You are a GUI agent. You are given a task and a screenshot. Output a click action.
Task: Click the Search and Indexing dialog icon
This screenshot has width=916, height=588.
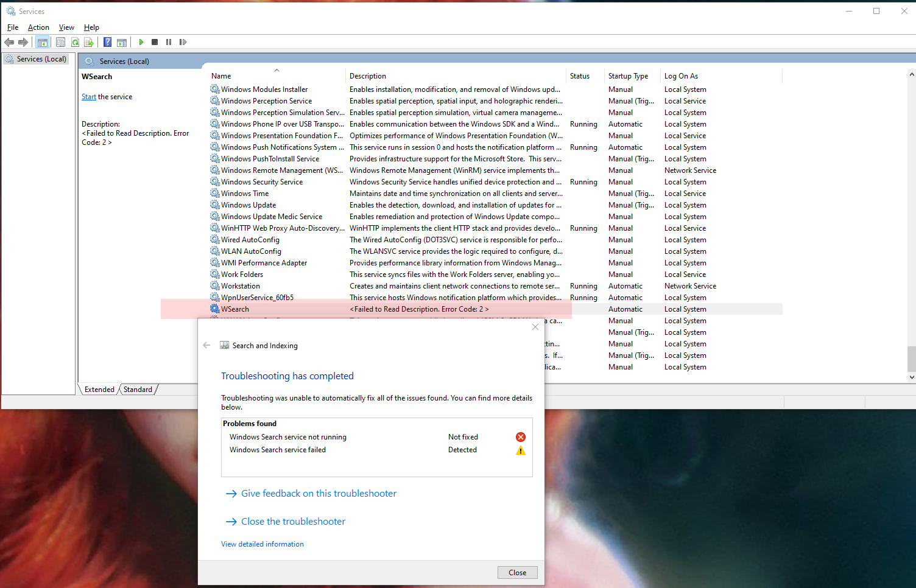click(x=225, y=345)
